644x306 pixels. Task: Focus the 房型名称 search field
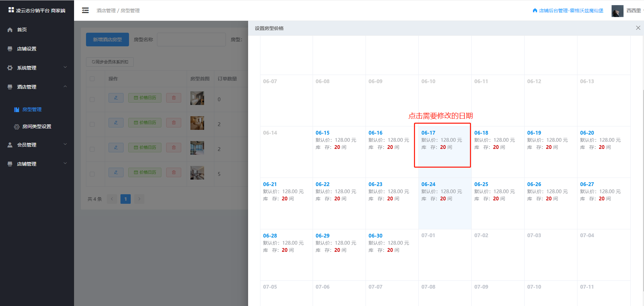[191, 40]
